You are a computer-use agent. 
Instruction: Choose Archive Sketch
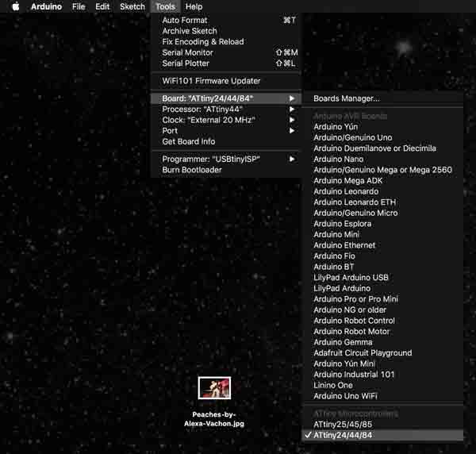click(226, 31)
